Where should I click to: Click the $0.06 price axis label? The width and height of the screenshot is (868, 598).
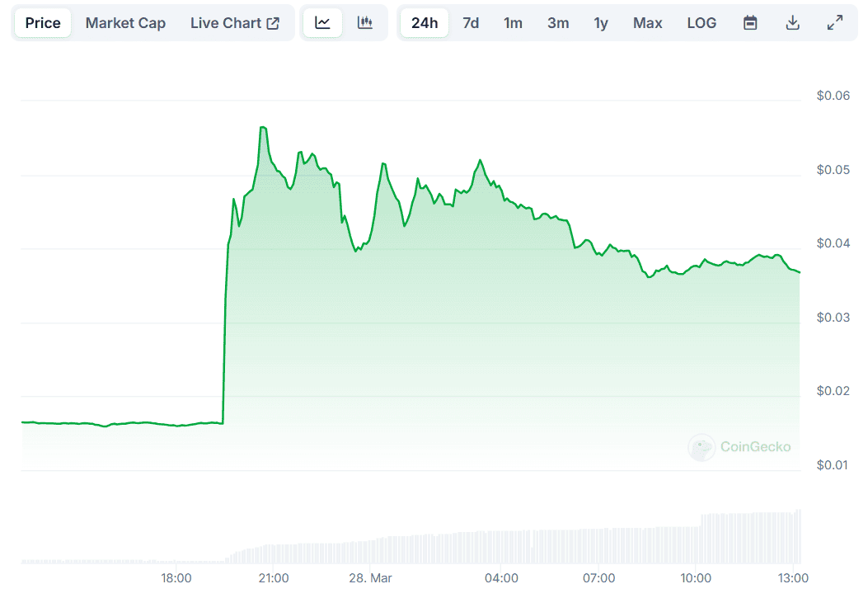point(833,96)
